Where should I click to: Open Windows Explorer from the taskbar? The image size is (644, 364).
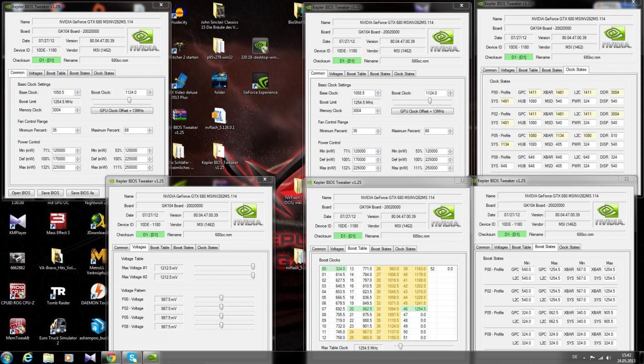pyautogui.click(x=48, y=357)
